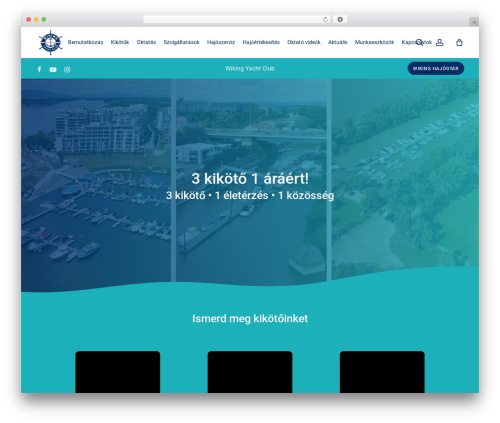Screen dimensions: 500x423
Task: Click the yellow minimize window button
Action: pos(36,19)
